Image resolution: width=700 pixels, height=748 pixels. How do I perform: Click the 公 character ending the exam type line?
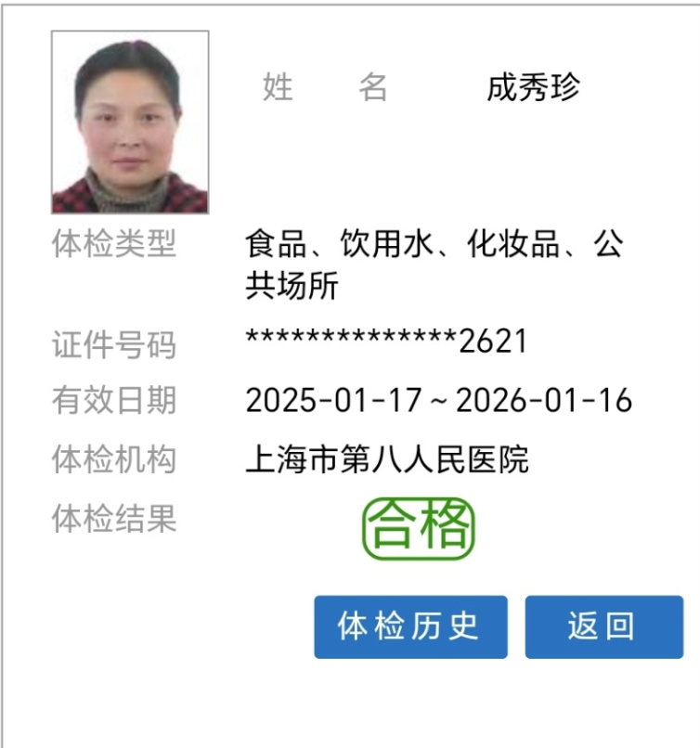coord(608,243)
